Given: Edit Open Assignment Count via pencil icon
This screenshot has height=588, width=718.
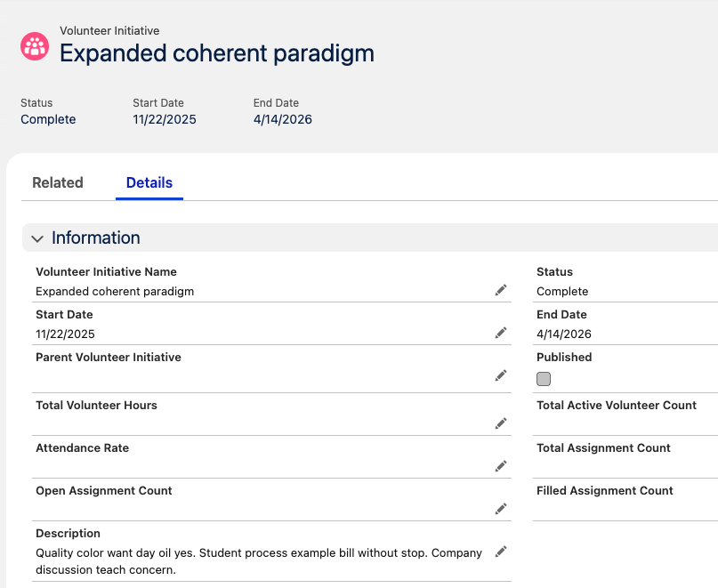Looking at the screenshot, I should coord(500,509).
